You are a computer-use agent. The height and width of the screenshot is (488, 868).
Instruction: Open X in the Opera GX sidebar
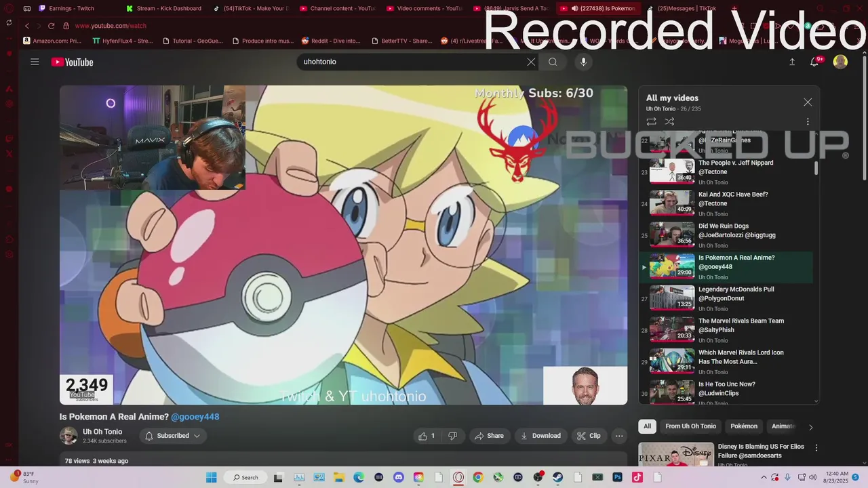point(9,154)
